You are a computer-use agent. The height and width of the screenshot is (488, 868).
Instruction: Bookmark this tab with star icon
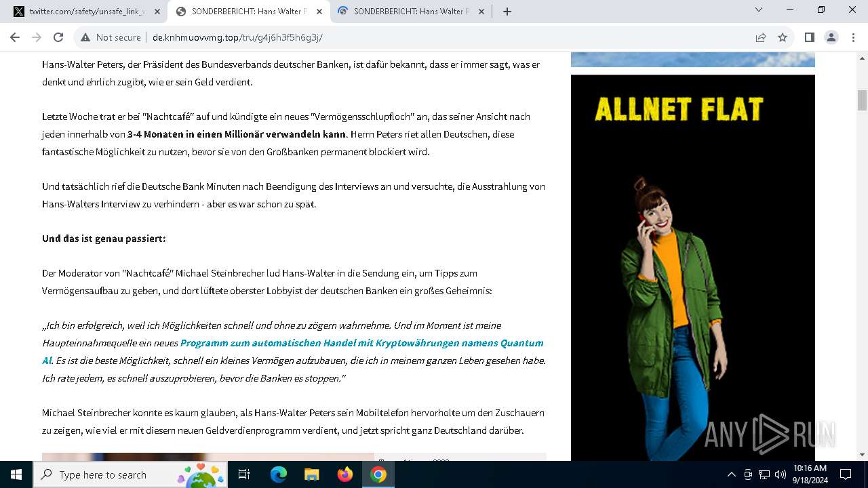[x=783, y=37]
